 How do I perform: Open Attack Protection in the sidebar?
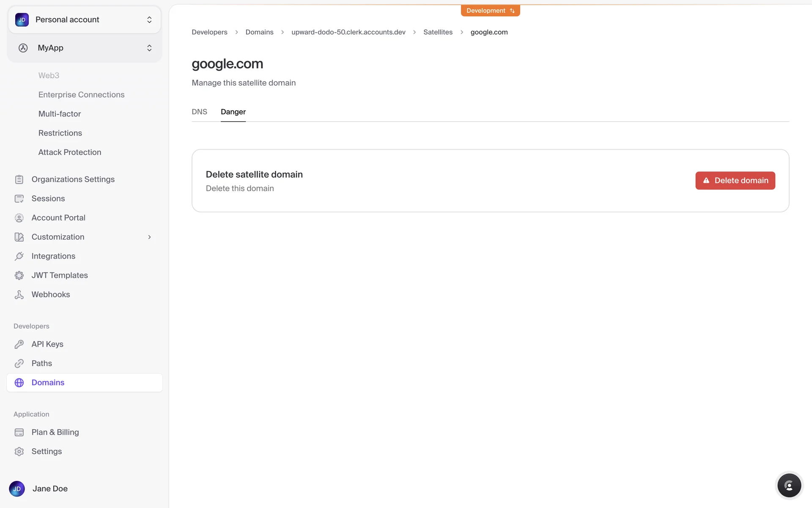tap(70, 152)
